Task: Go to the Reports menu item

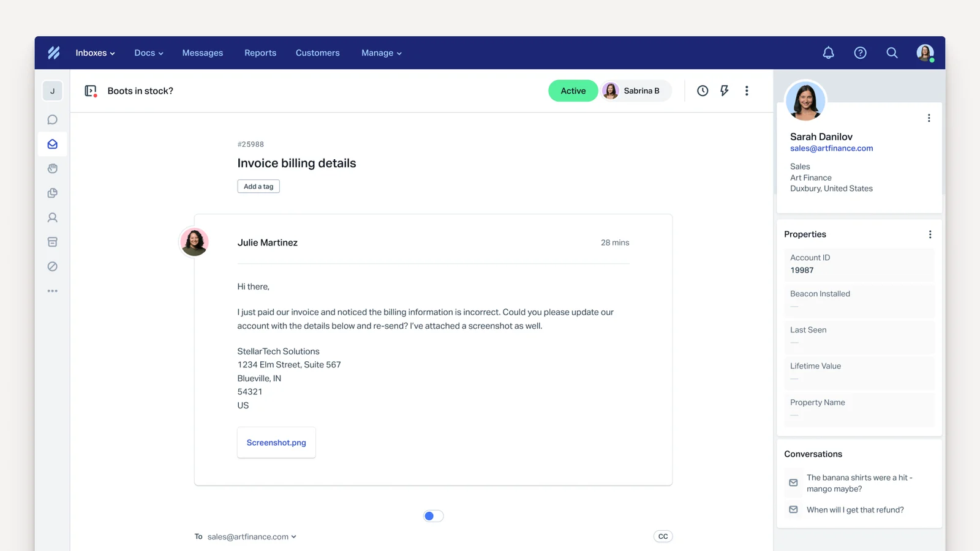Action: click(260, 53)
